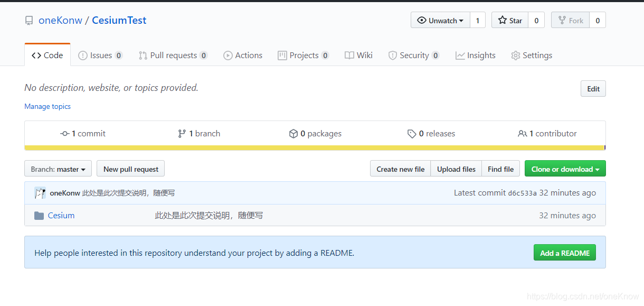Screen dimensions: 644x306
Task: Click the Security shield icon
Action: tap(393, 55)
